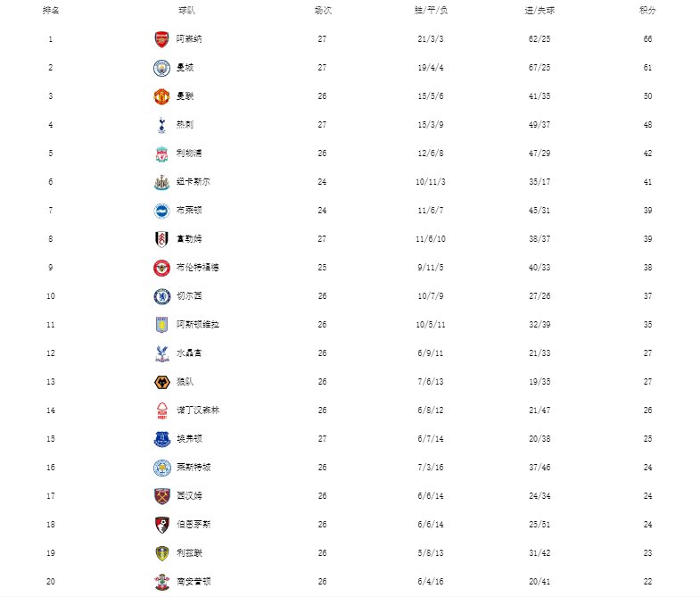This screenshot has height=597, width=700.
Task: Click the Manchester City club crest
Action: point(161,68)
